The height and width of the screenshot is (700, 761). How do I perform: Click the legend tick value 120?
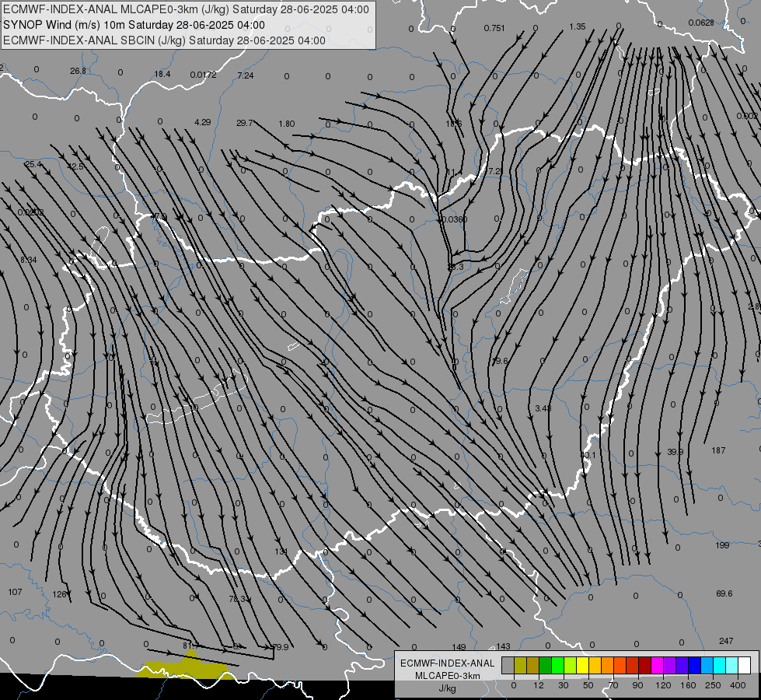663,685
